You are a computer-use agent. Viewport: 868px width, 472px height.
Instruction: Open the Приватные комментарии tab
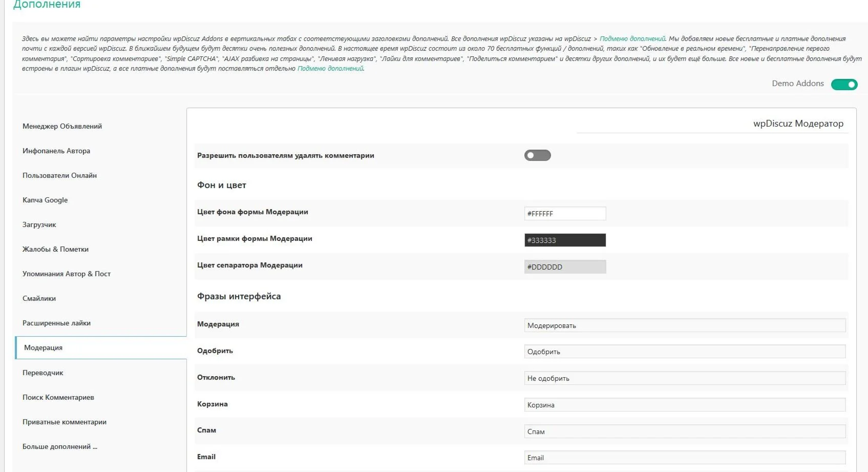click(x=65, y=422)
